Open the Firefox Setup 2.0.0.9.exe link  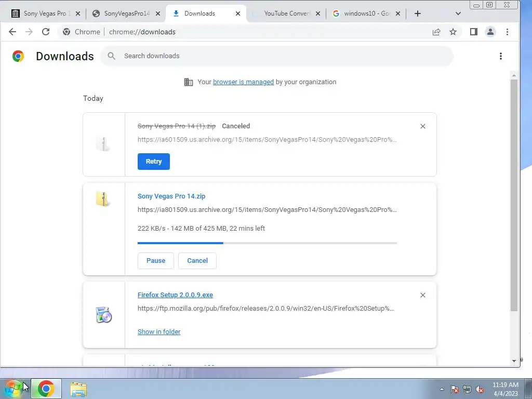point(175,295)
